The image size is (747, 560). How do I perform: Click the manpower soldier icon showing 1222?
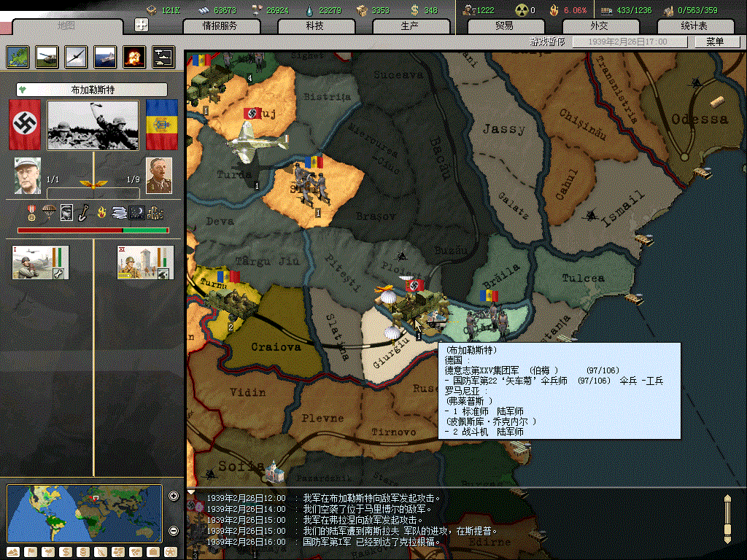click(469, 10)
